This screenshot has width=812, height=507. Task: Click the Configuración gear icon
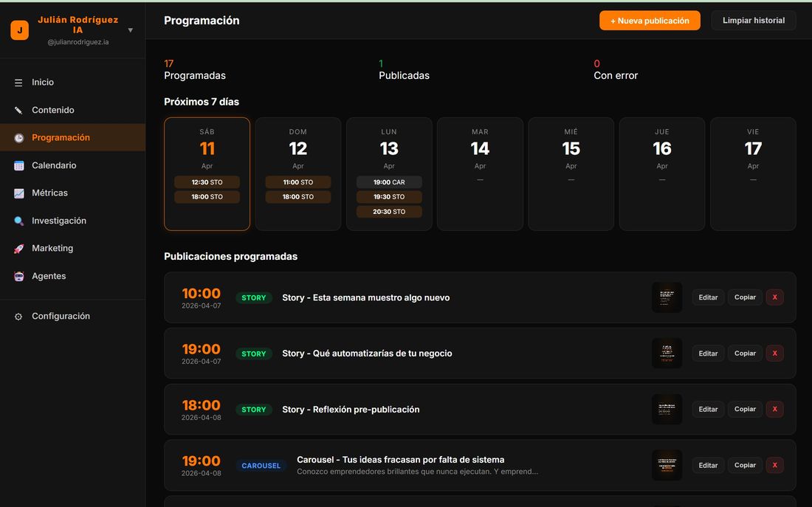18,317
